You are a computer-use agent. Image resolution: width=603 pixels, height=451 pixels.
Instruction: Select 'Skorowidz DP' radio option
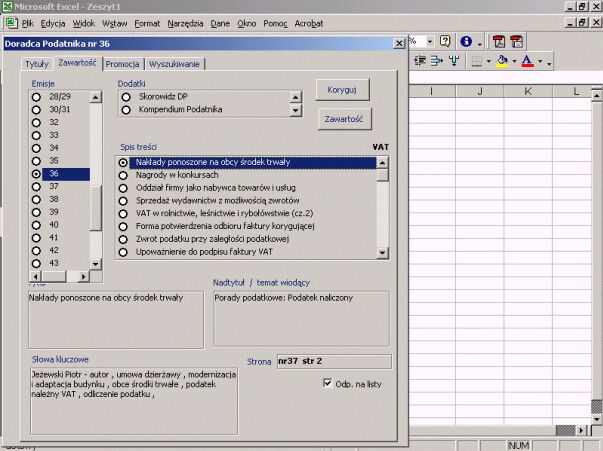click(x=126, y=97)
